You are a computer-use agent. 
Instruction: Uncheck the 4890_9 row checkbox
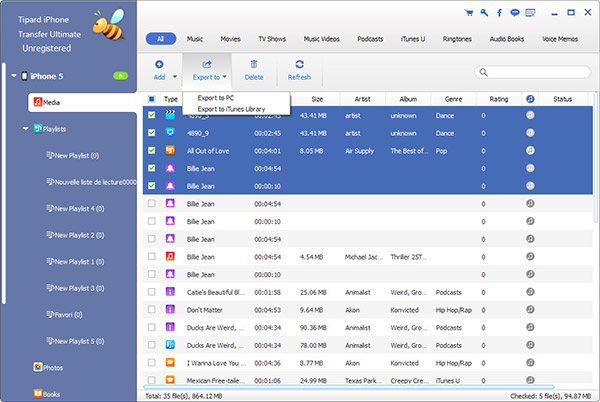tap(152, 133)
